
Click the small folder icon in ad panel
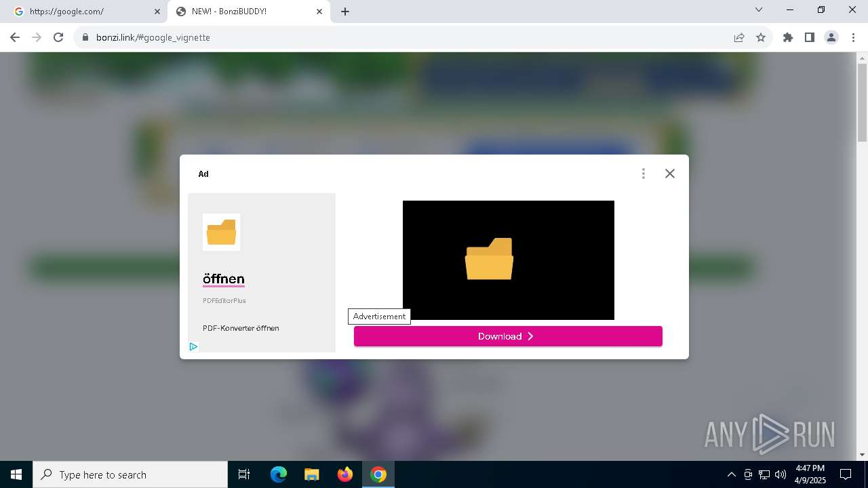coord(221,232)
